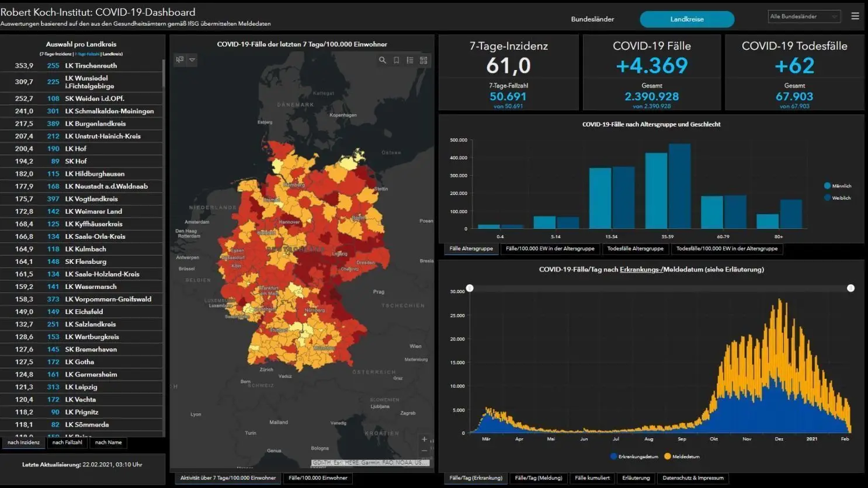Expand the selection tool dropdown arrow
The width and height of the screenshot is (868, 488).
[192, 60]
